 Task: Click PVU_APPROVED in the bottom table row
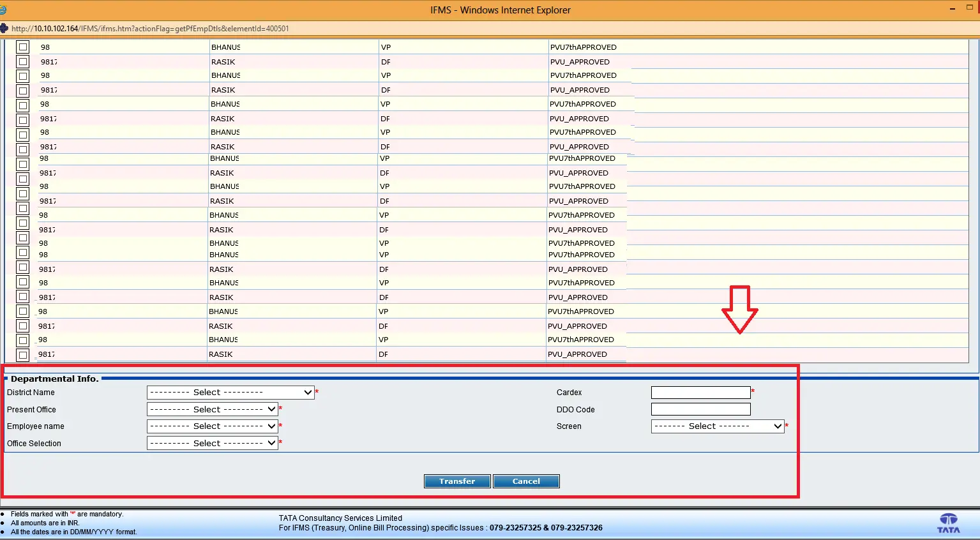pos(577,354)
